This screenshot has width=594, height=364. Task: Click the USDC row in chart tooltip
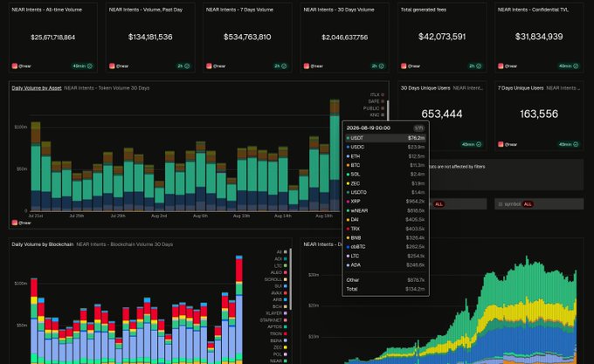385,148
